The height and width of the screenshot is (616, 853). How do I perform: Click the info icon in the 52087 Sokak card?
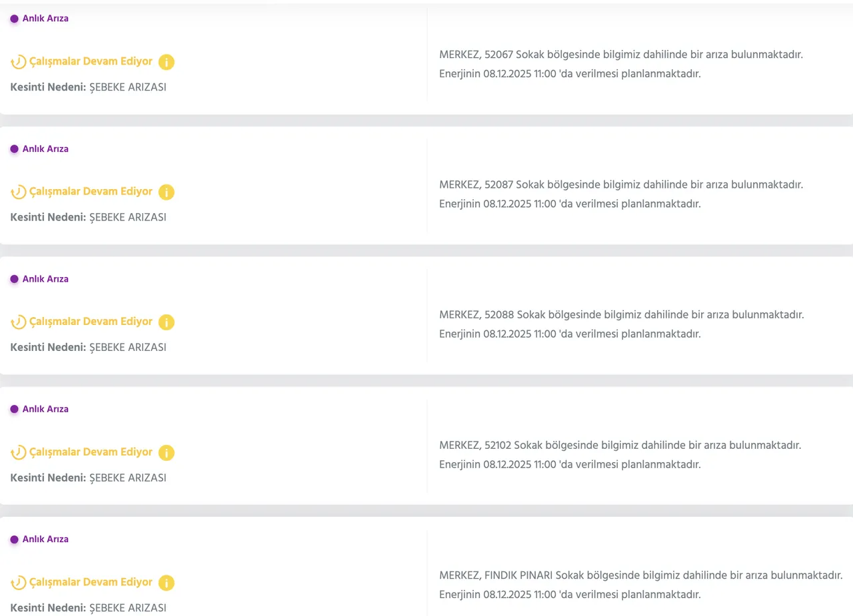click(167, 192)
